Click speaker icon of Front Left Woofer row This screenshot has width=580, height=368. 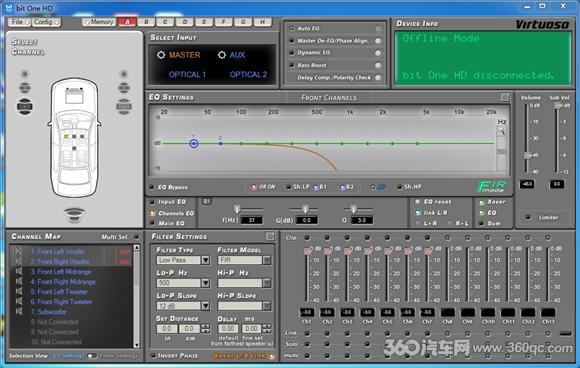[x=19, y=251]
